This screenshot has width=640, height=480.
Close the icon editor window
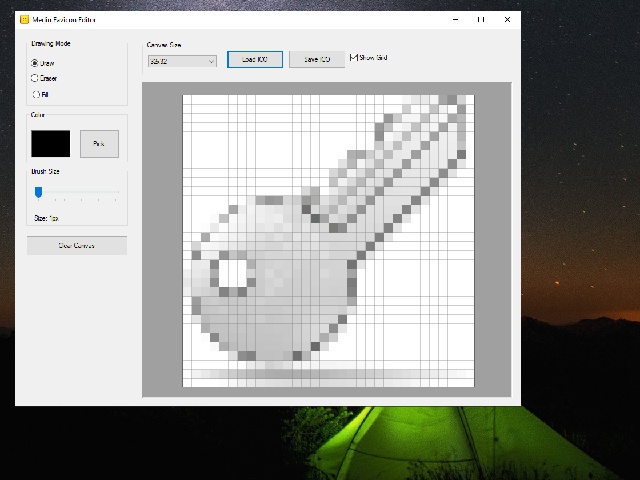click(507, 19)
